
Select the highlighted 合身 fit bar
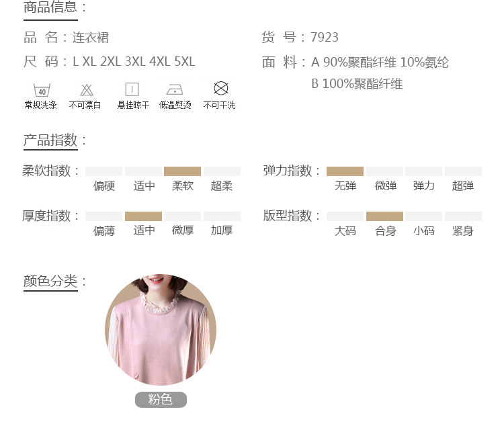(384, 216)
